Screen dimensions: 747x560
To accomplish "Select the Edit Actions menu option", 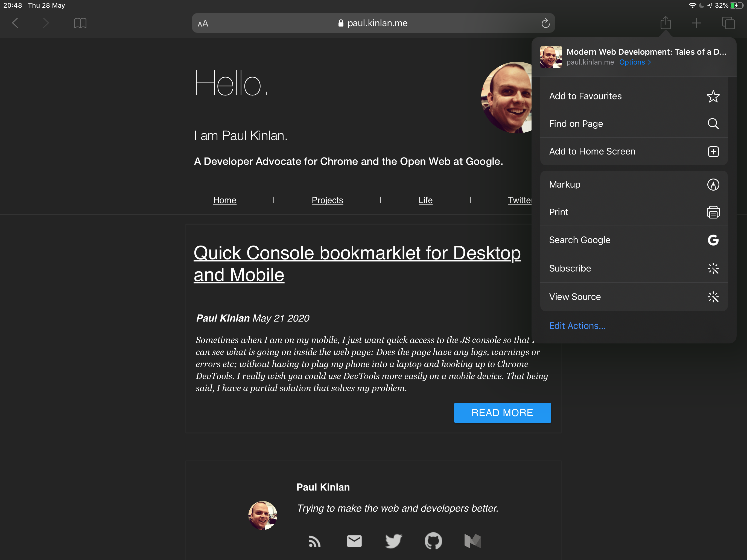I will [576, 325].
